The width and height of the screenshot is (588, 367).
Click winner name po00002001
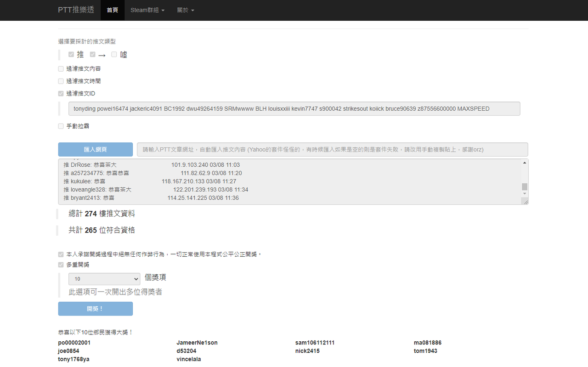click(74, 343)
